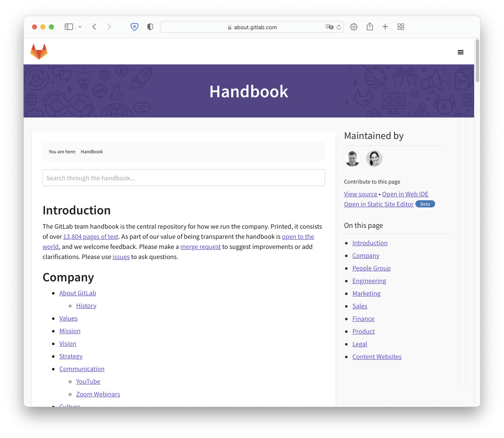Click the 13,804 pages of text link

coord(91,236)
